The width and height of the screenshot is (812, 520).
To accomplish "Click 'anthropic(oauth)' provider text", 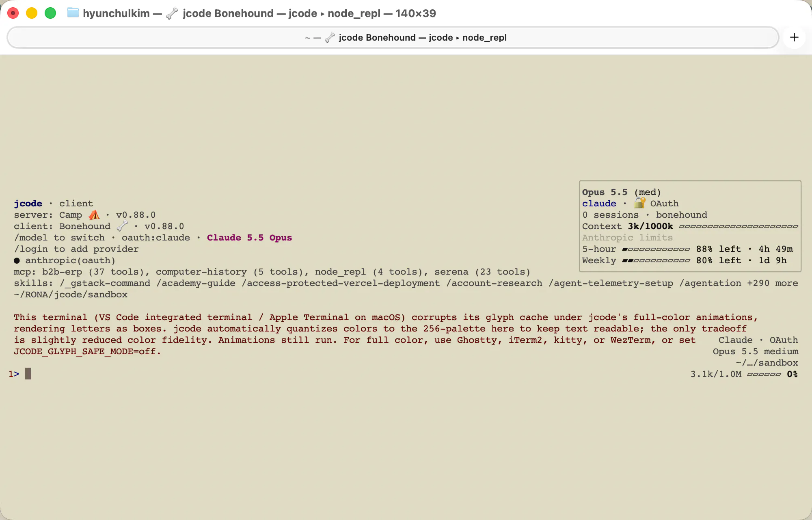I will coord(71,260).
